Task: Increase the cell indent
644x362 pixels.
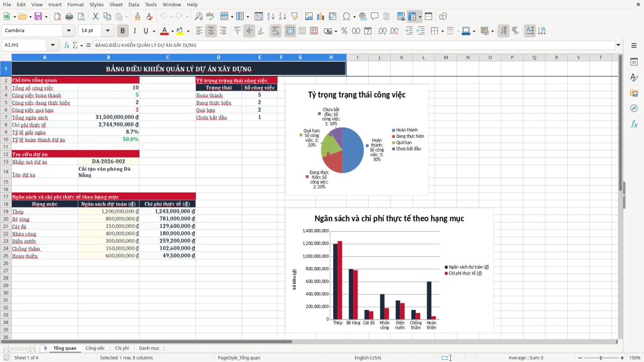Action: (409, 31)
